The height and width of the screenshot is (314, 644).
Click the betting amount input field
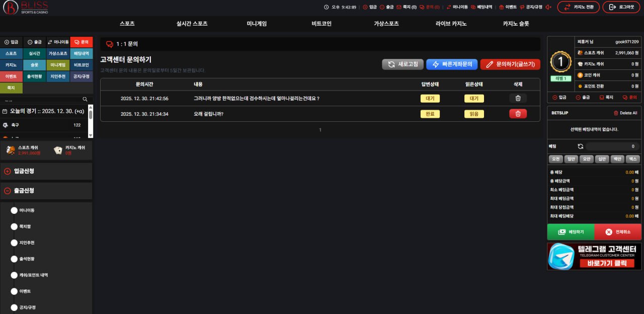point(613,146)
